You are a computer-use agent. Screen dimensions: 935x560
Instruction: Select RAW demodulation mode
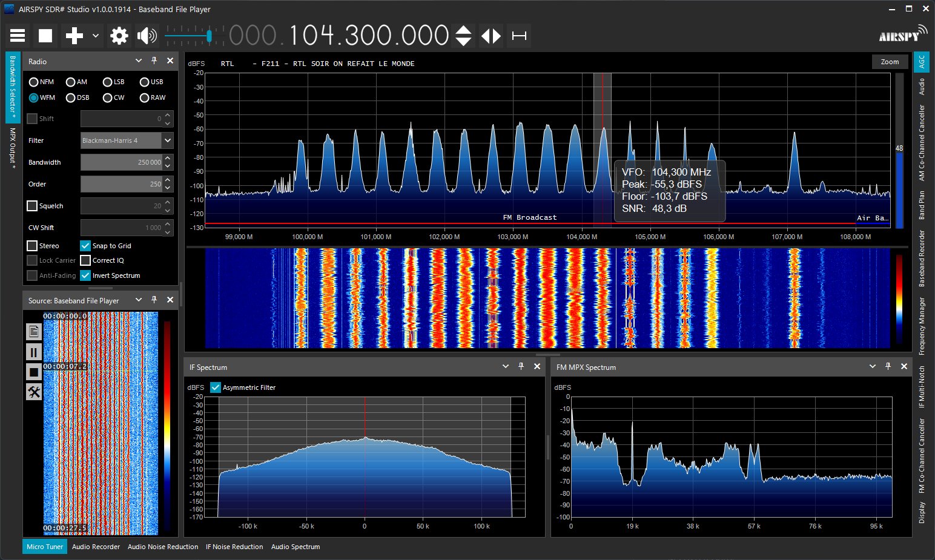pyautogui.click(x=153, y=97)
